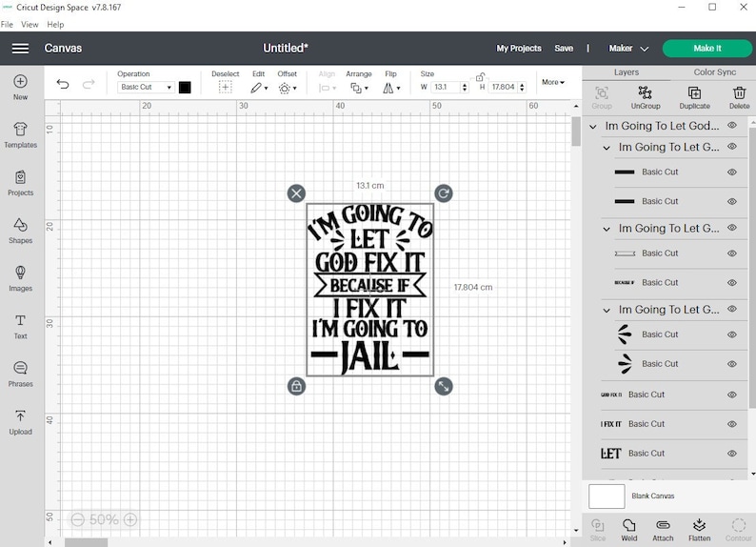Screen dimensions: 756x547
Task: Click the width W size field
Action: click(x=445, y=87)
